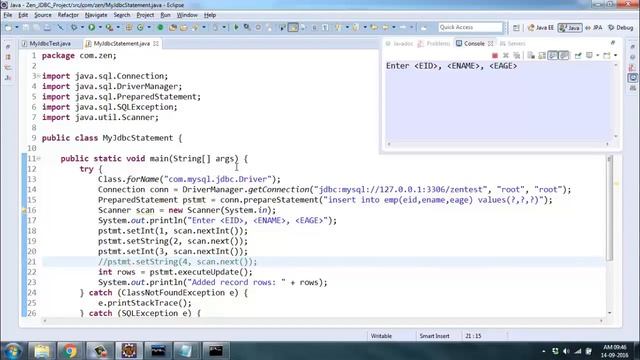Open the Debug configurations dropdown arrow
The width and height of the screenshot is (640, 360).
[x=82, y=27]
